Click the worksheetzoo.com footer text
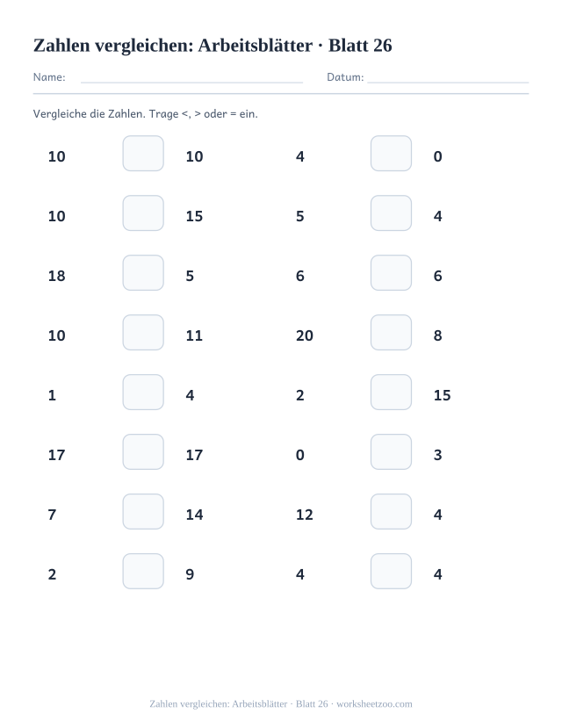 point(374,704)
